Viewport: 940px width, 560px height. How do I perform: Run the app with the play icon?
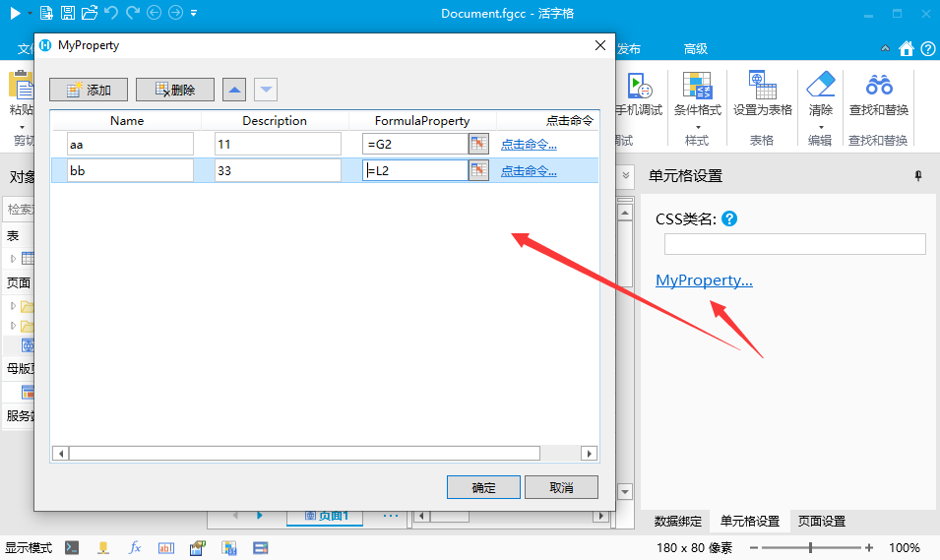15,13
